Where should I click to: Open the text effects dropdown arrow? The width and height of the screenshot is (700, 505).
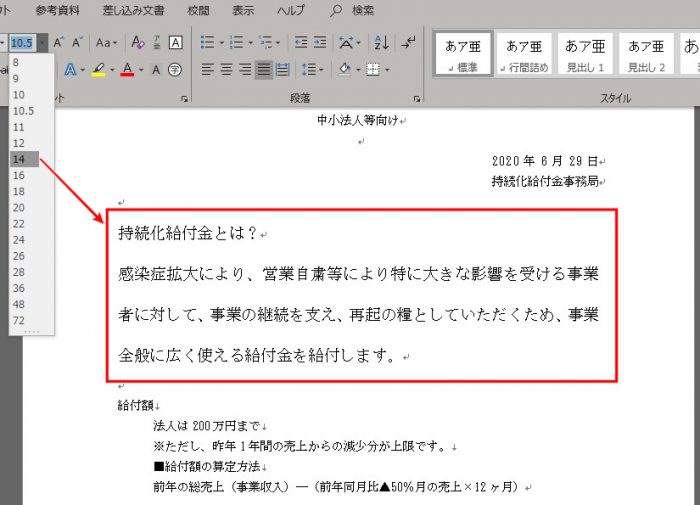83,71
